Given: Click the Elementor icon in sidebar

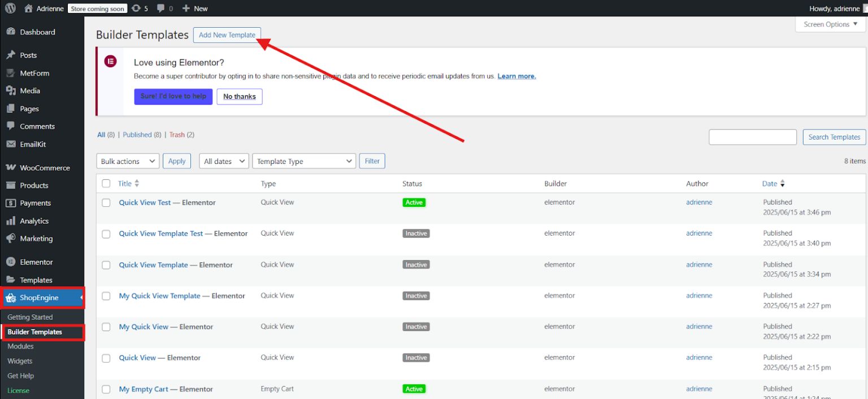Looking at the screenshot, I should [11, 262].
